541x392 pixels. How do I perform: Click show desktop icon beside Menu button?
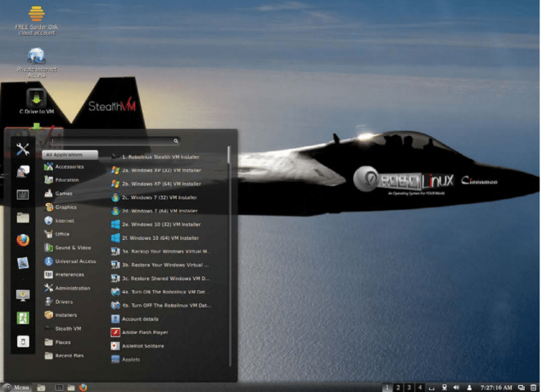41,388
